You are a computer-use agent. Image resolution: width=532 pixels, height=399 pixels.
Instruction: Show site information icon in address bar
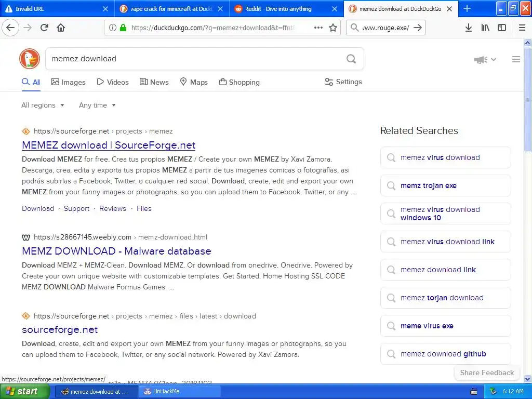(x=113, y=28)
